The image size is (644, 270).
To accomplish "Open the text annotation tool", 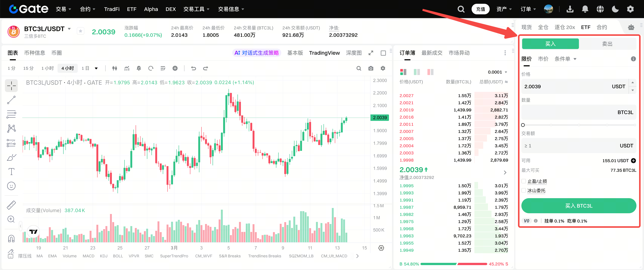I will pos(11,172).
